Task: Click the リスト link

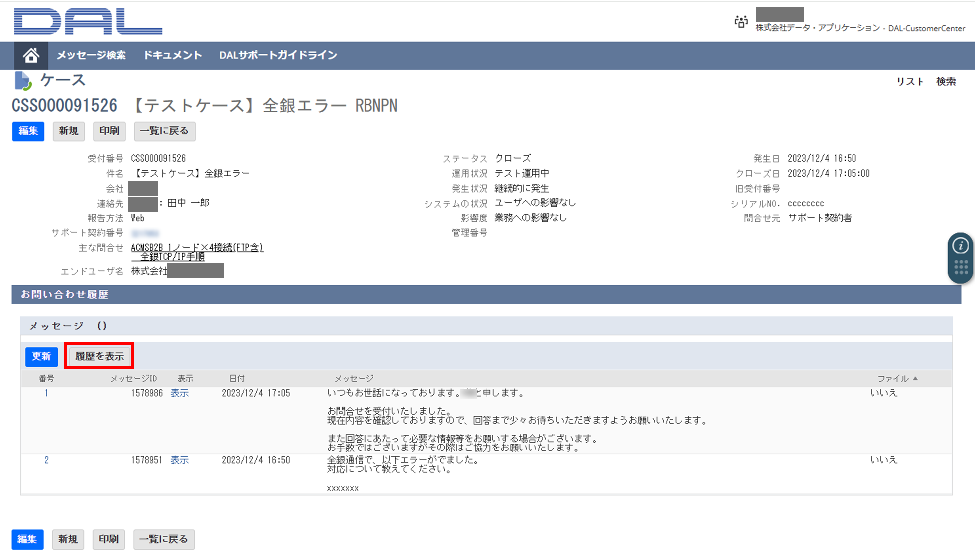Action: (x=910, y=82)
